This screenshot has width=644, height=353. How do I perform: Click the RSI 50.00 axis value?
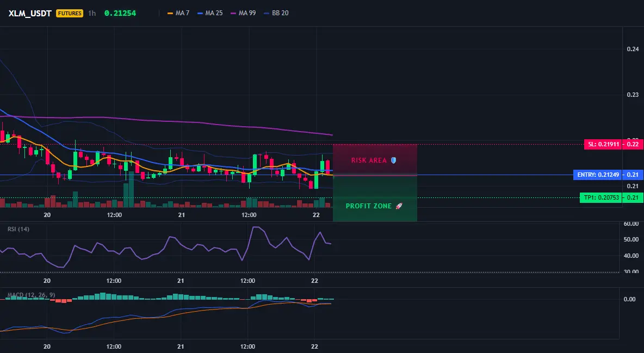(631, 239)
